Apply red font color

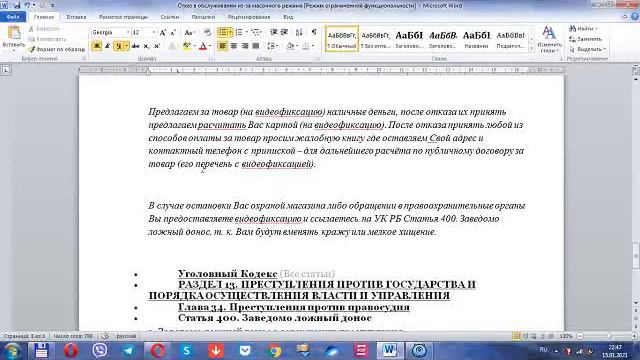coord(203,46)
